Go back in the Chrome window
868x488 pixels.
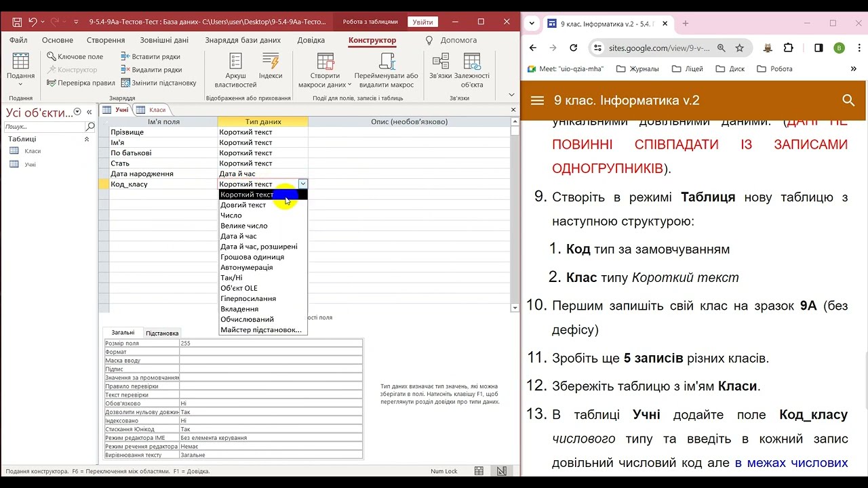point(533,48)
